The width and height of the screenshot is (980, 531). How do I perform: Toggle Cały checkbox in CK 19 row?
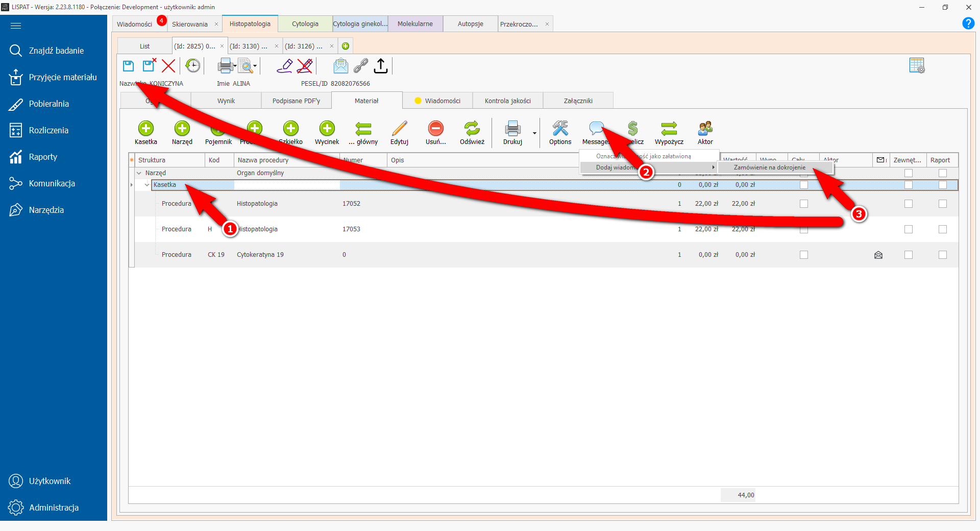coord(804,255)
